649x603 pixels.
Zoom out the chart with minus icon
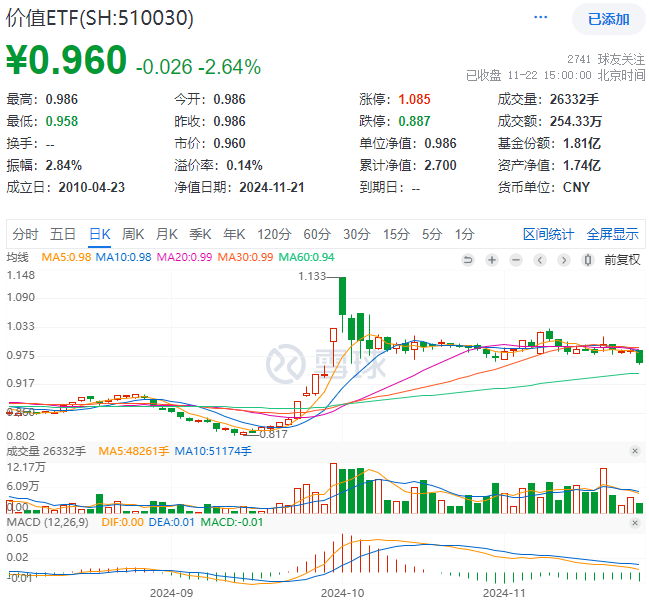click(x=515, y=260)
